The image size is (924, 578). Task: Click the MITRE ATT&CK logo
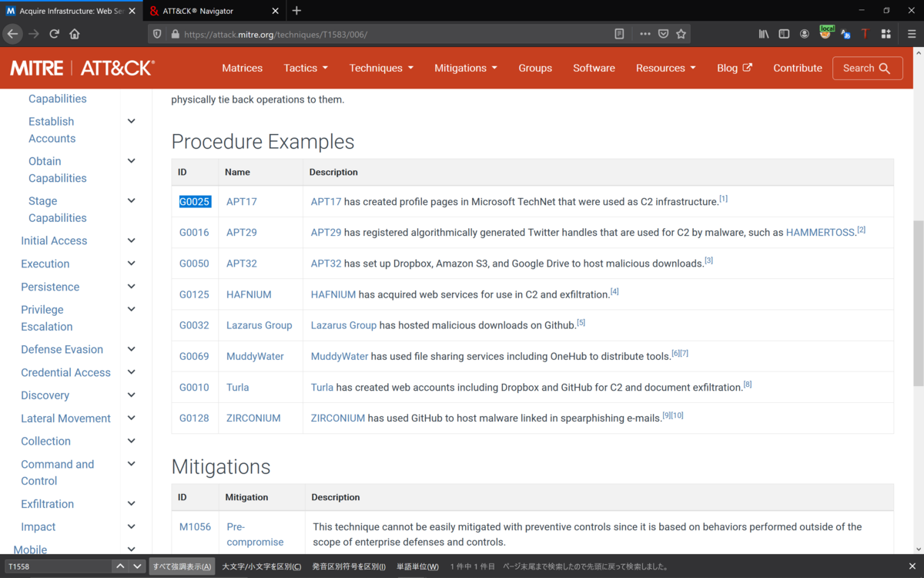pyautogui.click(x=82, y=68)
